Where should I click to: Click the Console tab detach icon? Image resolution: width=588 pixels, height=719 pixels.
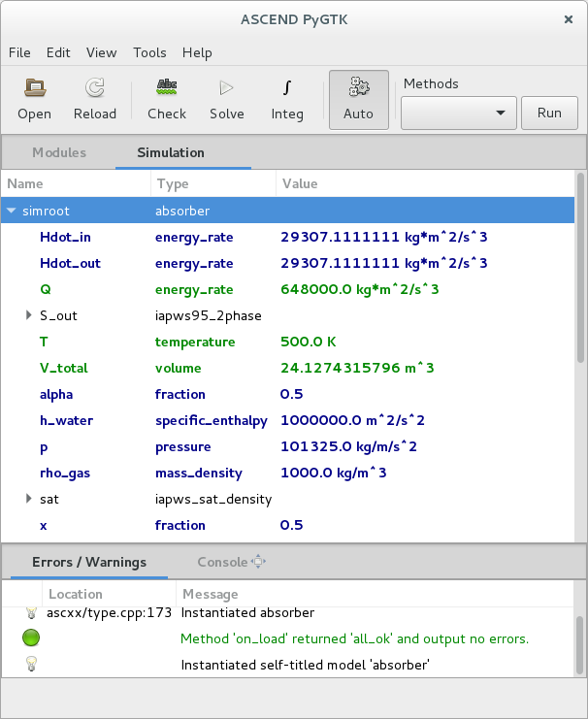tap(258, 562)
